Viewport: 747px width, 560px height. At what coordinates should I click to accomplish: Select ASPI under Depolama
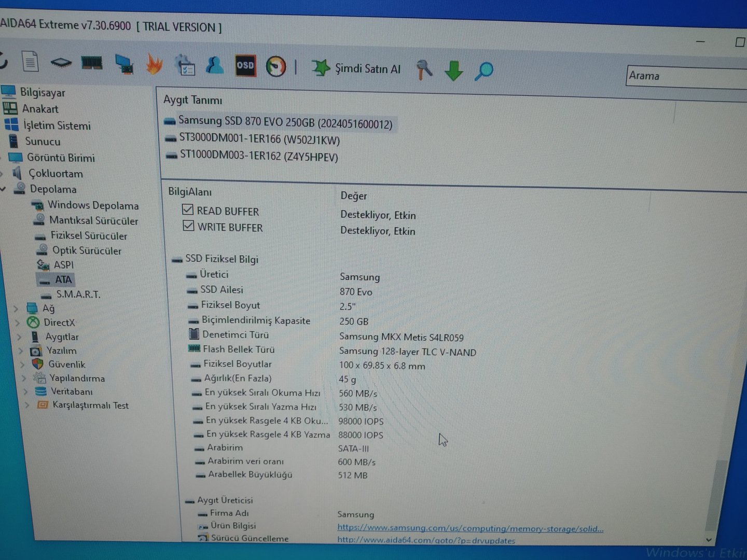tap(64, 265)
